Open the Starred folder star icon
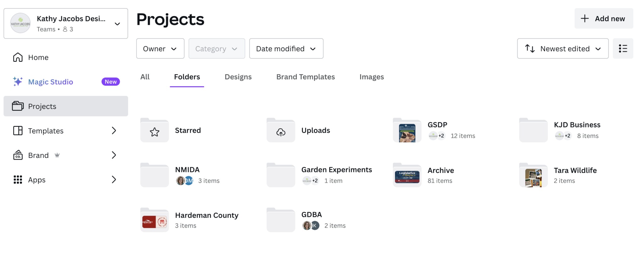644x277 pixels. point(154,131)
